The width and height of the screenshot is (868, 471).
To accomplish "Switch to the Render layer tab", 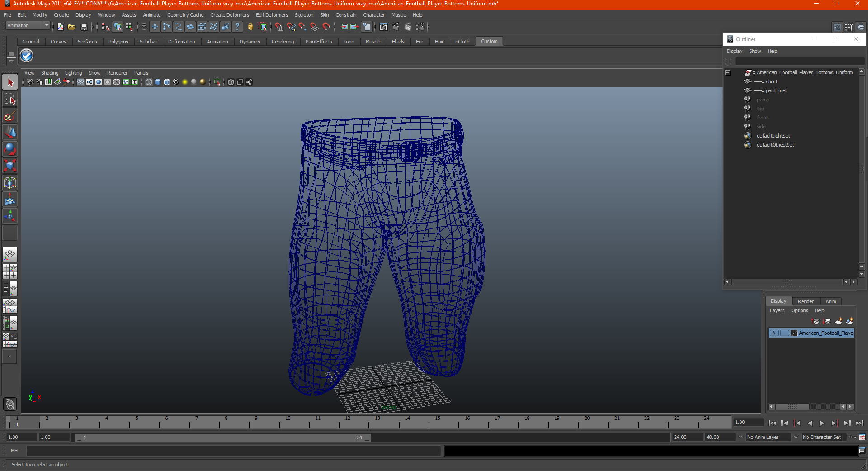I will coord(805,301).
